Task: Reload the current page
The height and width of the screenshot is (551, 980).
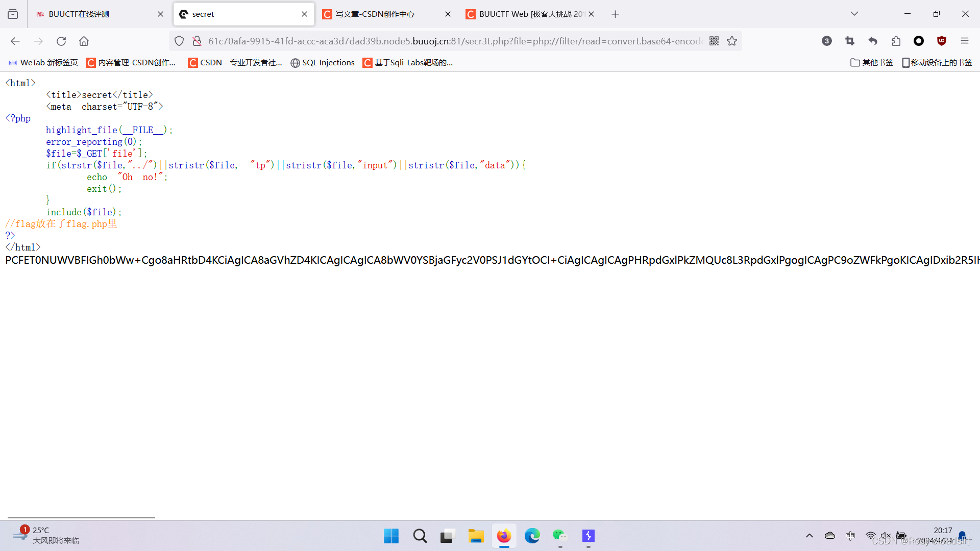Action: point(61,41)
